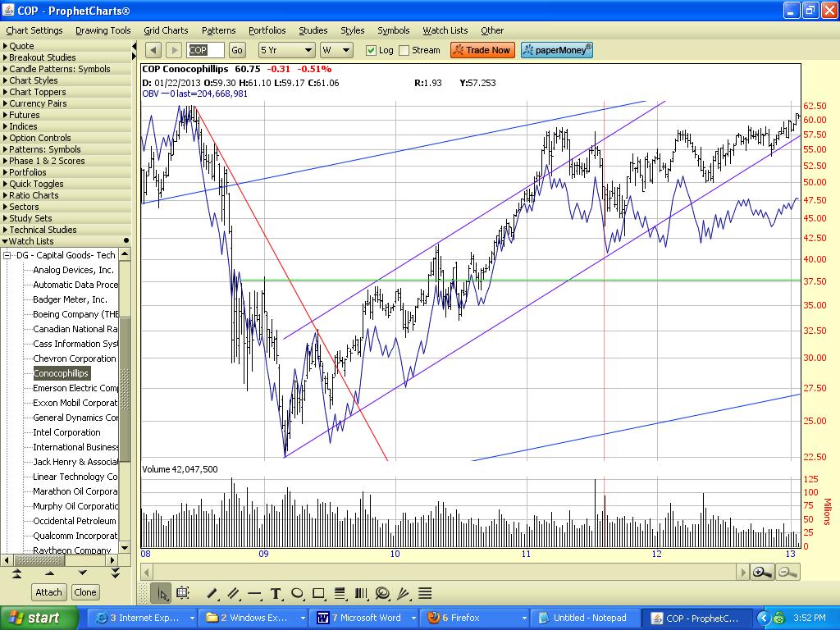
Task: Collapse the DG - Capital Goods tree node
Action: [x=7, y=256]
